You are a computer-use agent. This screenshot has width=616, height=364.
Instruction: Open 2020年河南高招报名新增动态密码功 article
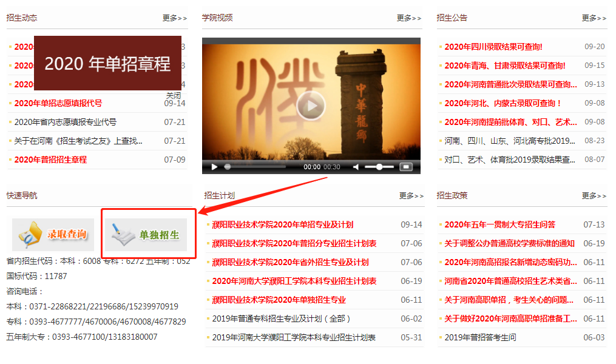511,262
